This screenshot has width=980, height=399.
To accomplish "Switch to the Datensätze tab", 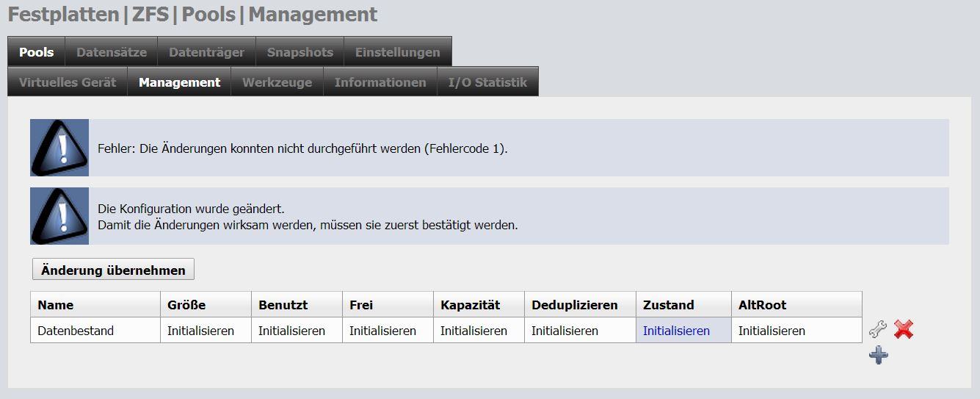I will pos(112,52).
